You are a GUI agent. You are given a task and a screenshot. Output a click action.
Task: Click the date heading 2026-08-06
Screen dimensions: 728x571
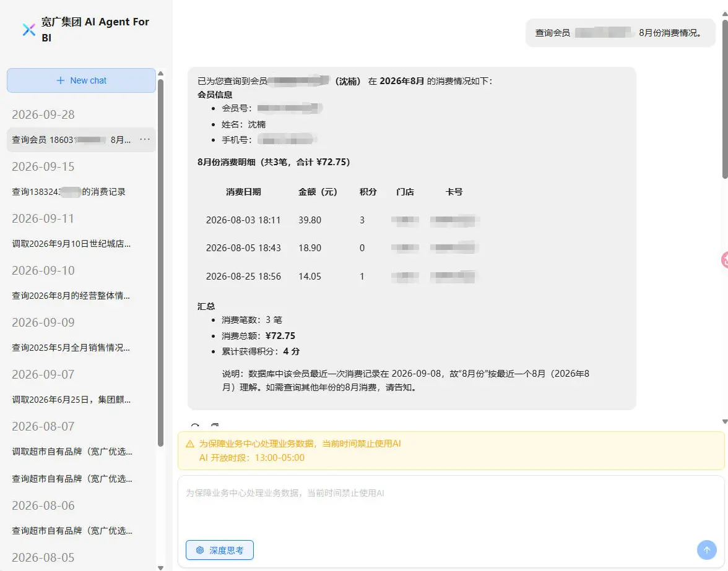43,505
